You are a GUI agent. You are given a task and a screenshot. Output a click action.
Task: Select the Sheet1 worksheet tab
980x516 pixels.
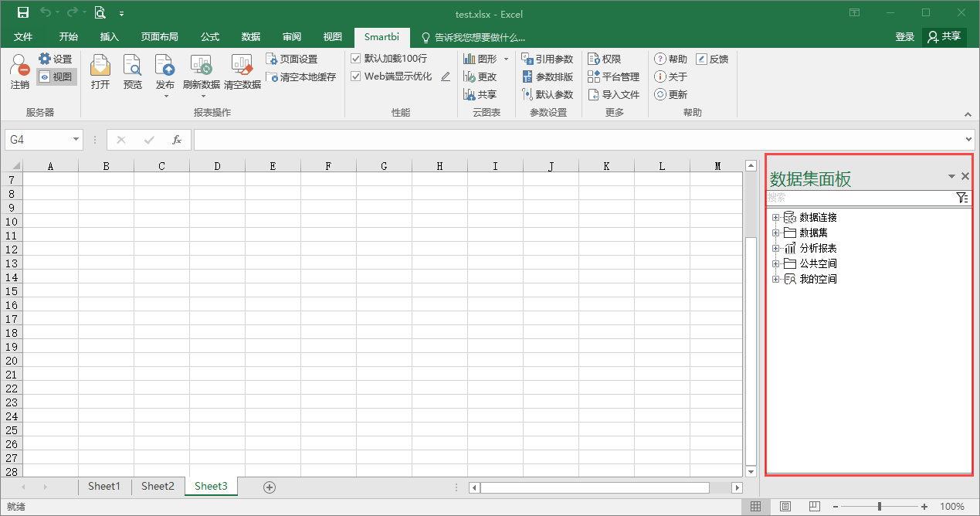[104, 487]
